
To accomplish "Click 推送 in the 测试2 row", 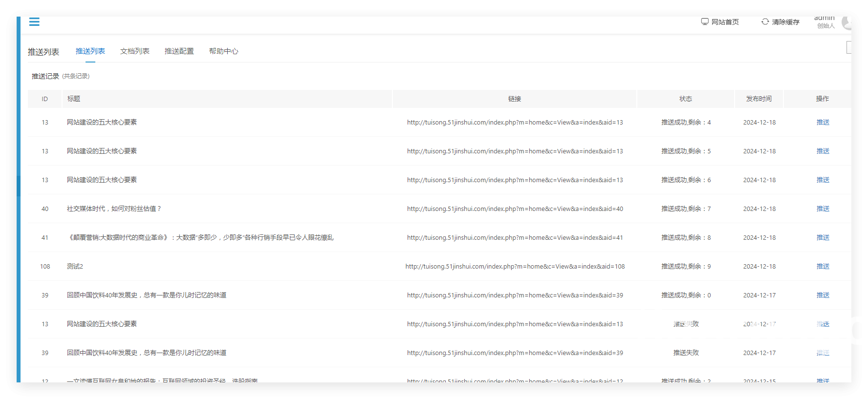I will coord(823,266).
